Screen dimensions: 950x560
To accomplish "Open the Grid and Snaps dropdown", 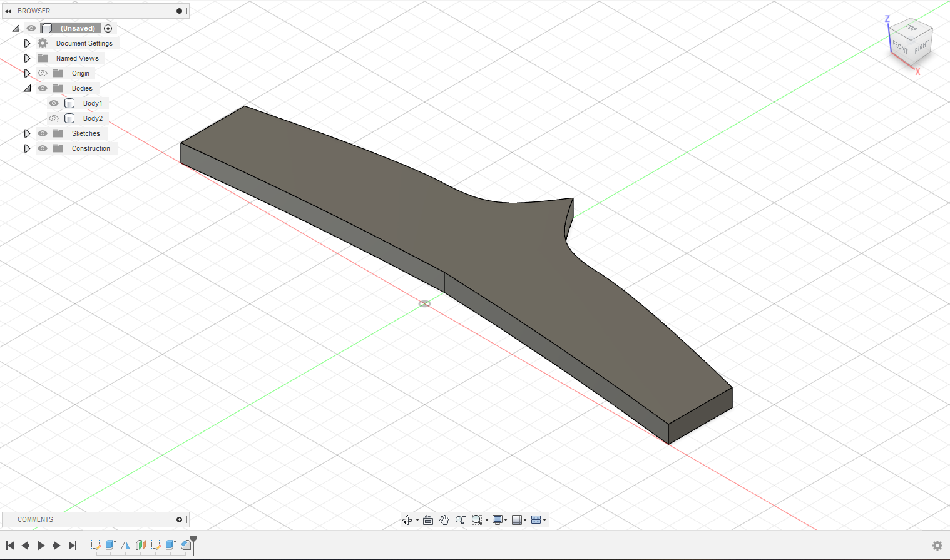I will click(x=518, y=519).
